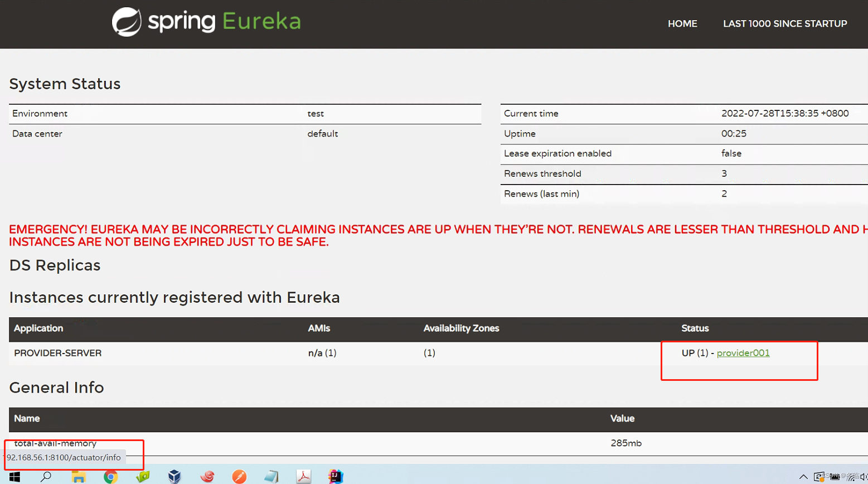Screen dimensions: 868x484
Task: Click the Environment label in System Status
Action: (x=40, y=113)
